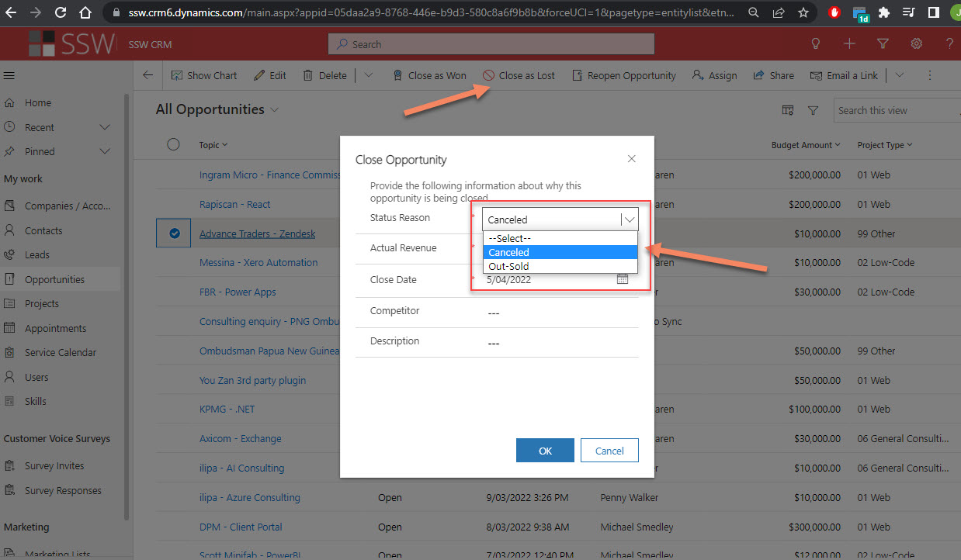
Task: Open the hamburger menu in the sidebar
Action: pos(9,75)
